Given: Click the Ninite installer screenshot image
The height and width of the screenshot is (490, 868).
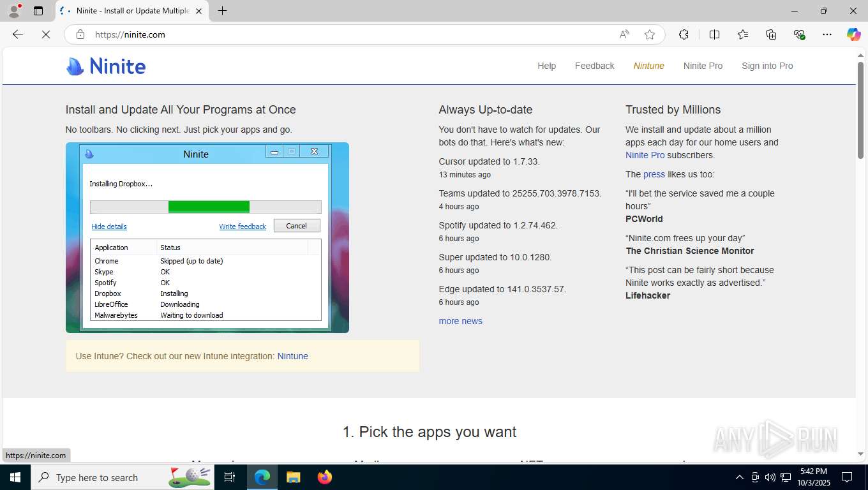Looking at the screenshot, I should click(207, 237).
